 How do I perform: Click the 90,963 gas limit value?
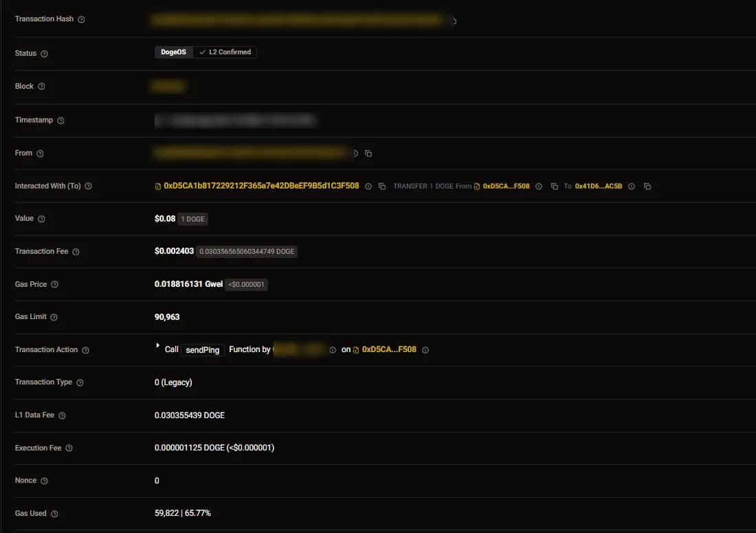tap(167, 317)
